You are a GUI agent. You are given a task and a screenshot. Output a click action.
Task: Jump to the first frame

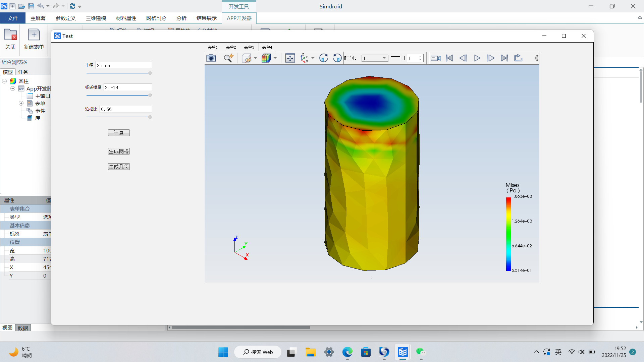point(449,58)
